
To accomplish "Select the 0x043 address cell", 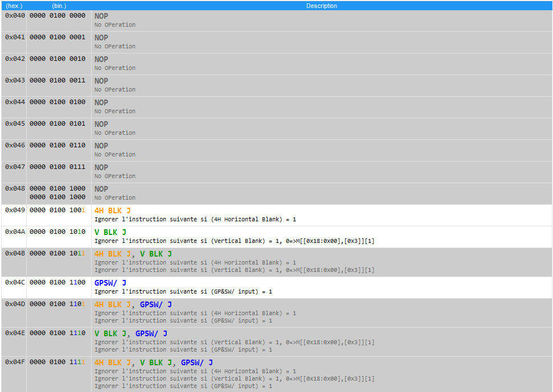I will click(15, 80).
